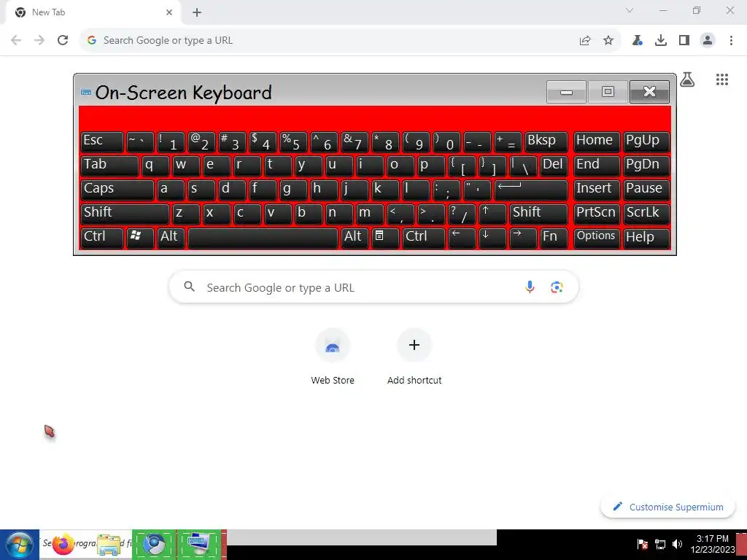Open the Google apps grid

[x=721, y=79]
